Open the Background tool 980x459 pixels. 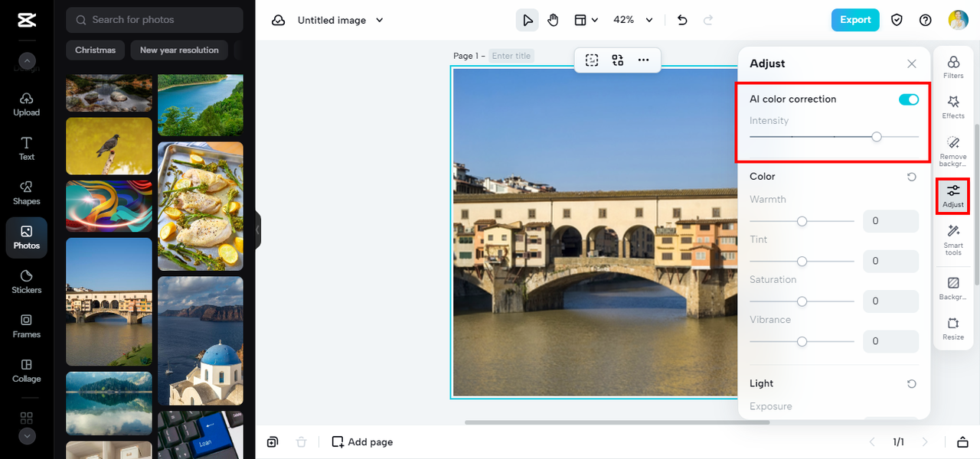[x=953, y=288]
